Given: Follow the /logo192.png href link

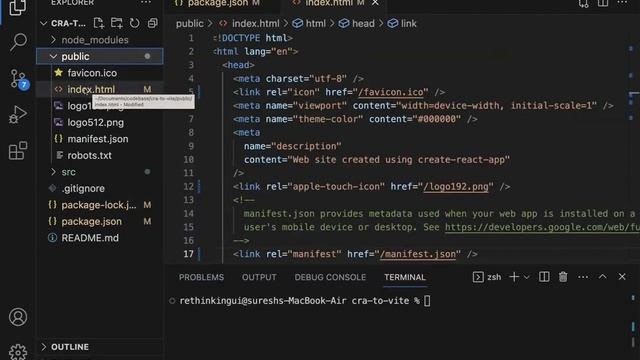Looking at the screenshot, I should (456, 187).
